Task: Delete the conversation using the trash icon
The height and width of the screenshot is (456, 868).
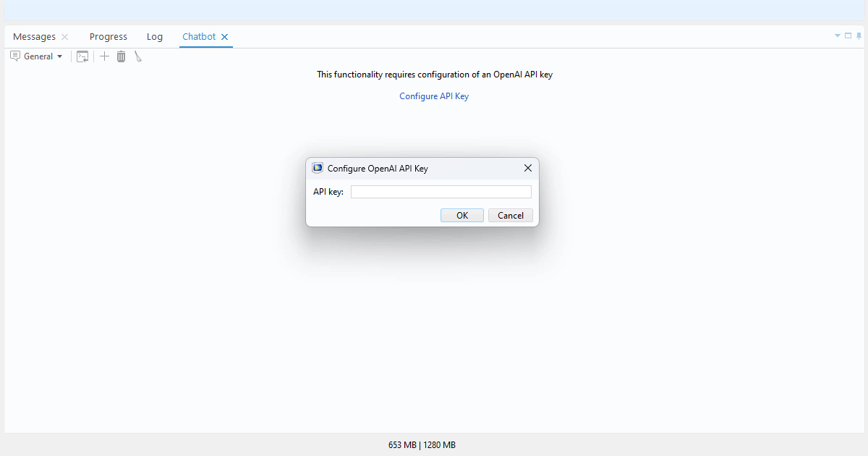Action: pos(121,56)
